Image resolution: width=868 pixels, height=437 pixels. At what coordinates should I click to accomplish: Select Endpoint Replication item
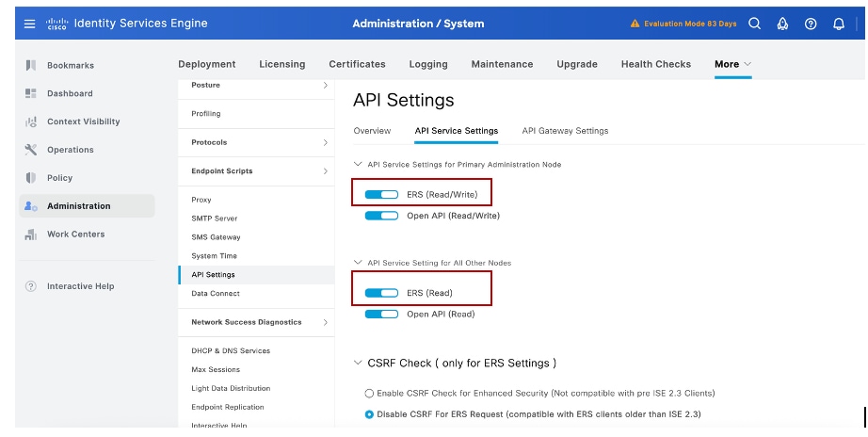pyautogui.click(x=228, y=407)
